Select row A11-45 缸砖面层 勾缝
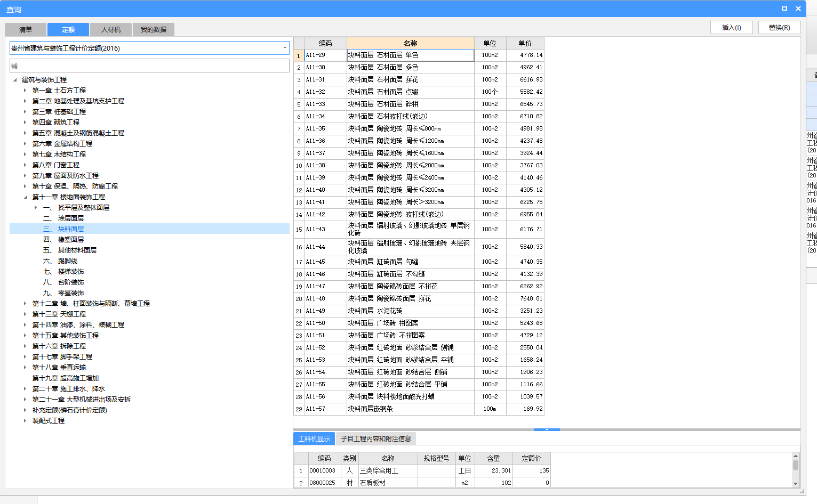The width and height of the screenshot is (817, 504). point(419,262)
